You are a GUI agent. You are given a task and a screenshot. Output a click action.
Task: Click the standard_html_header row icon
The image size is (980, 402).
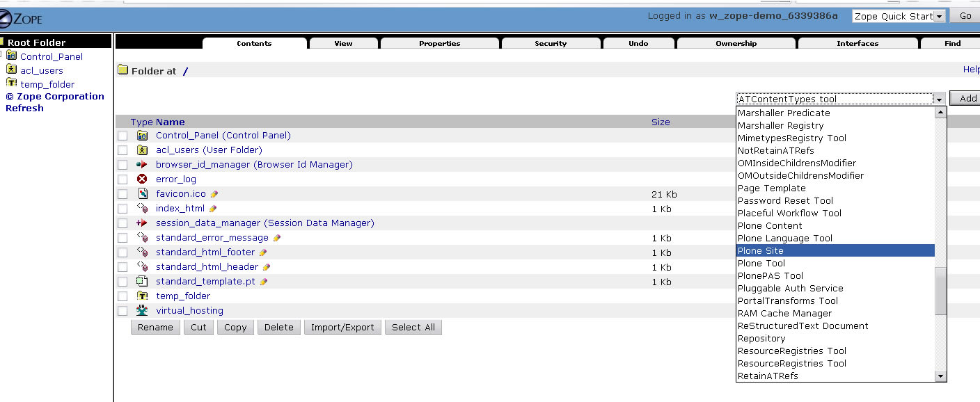click(x=143, y=267)
